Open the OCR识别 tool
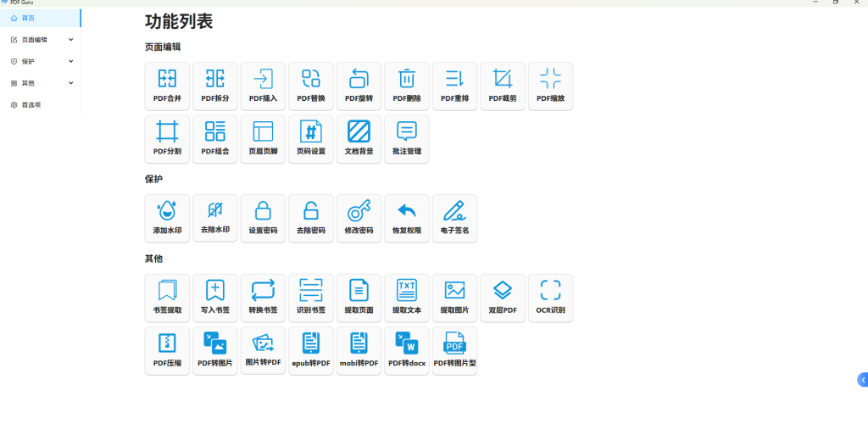Image resolution: width=868 pixels, height=424 pixels. click(x=550, y=297)
